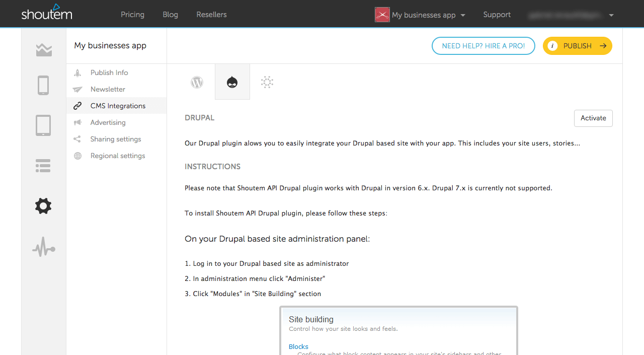Go to Newsletter settings
Image resolution: width=644 pixels, height=355 pixels.
click(x=108, y=89)
